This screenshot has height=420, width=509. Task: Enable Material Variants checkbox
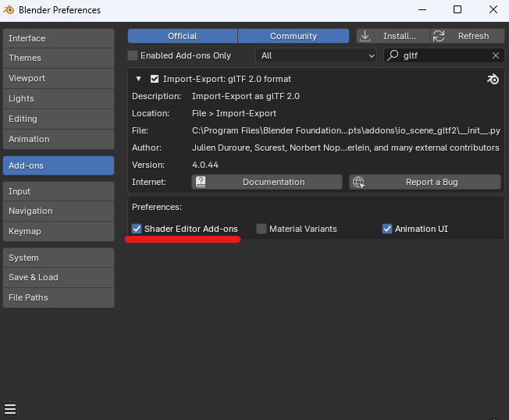click(x=262, y=229)
